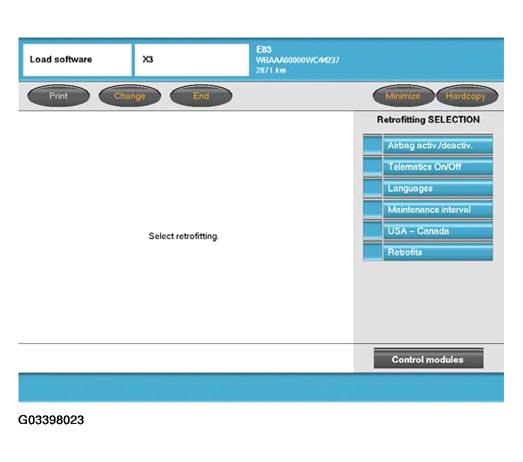Image resolution: width=523 pixels, height=462 pixels.
Task: Open the Retrofits entry
Action: (x=438, y=252)
